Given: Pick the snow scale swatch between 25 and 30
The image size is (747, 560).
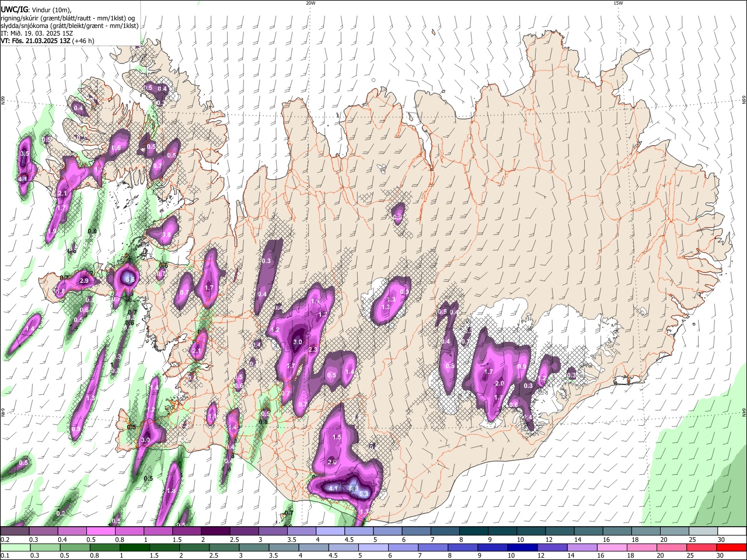Looking at the screenshot, I should click(x=704, y=531).
